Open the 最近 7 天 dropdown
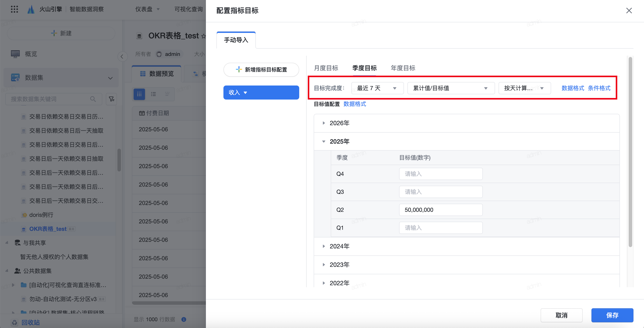 pos(377,88)
